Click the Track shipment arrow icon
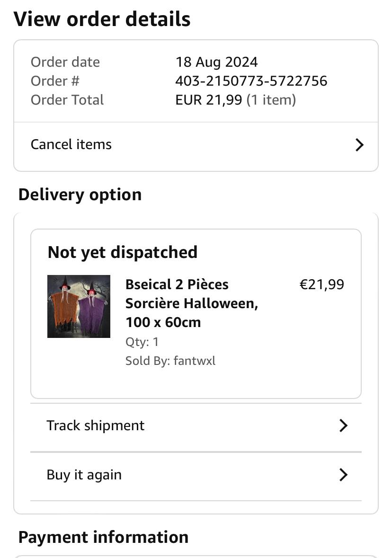The height and width of the screenshot is (558, 392). pos(344,425)
